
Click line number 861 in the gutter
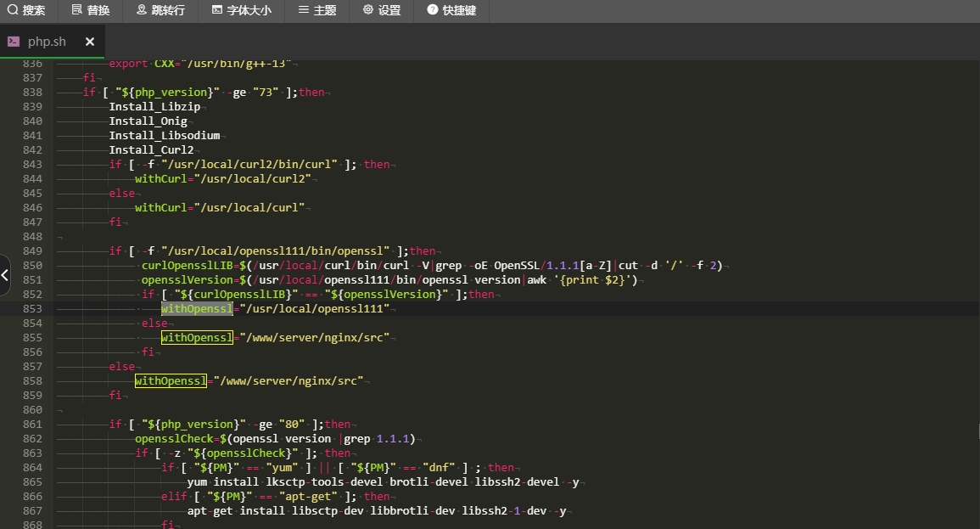(32, 425)
